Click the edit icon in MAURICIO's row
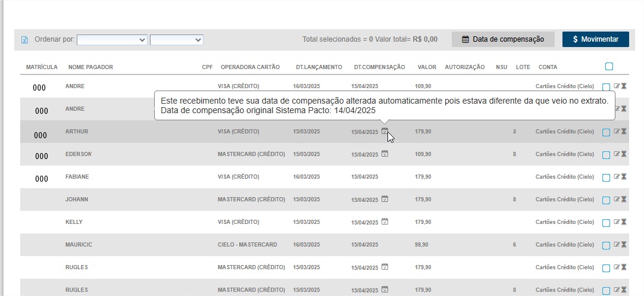Image resolution: width=644 pixels, height=296 pixels. [x=617, y=245]
